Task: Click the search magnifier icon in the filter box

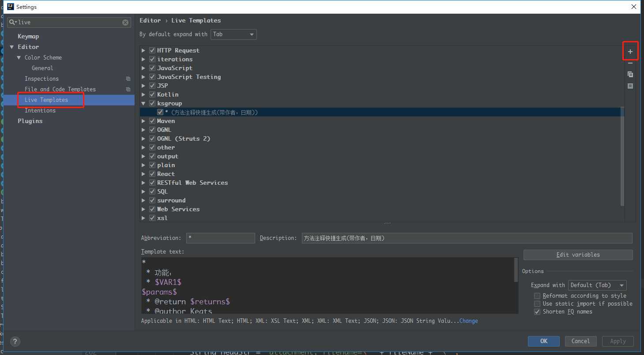Action: click(x=13, y=22)
